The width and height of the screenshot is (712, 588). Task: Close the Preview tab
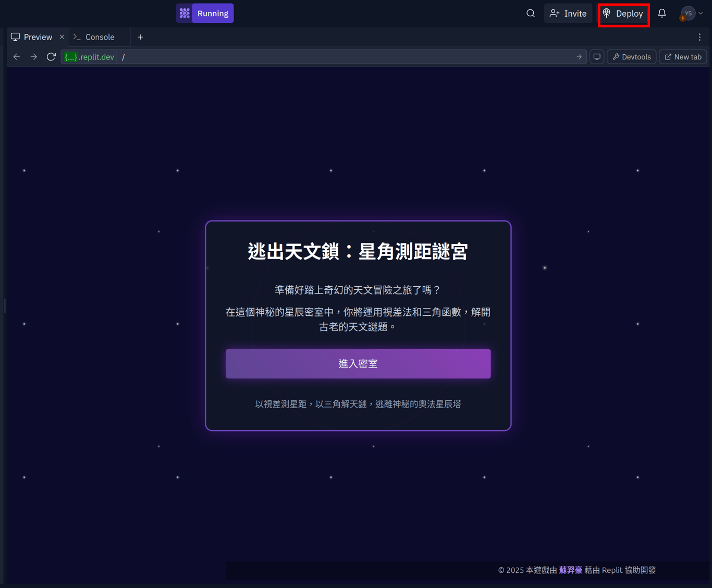(x=62, y=37)
